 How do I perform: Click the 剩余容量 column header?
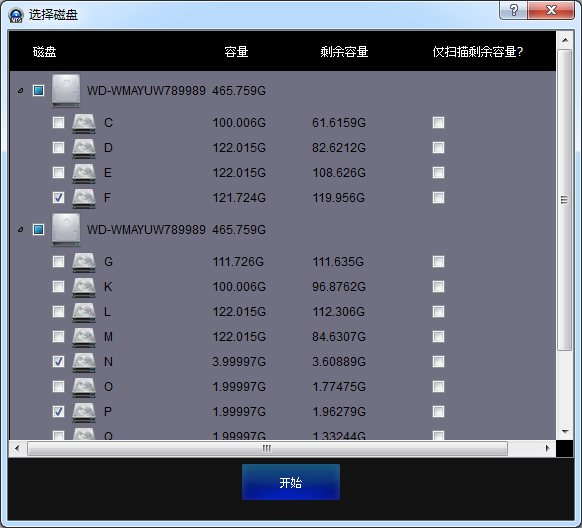[344, 52]
